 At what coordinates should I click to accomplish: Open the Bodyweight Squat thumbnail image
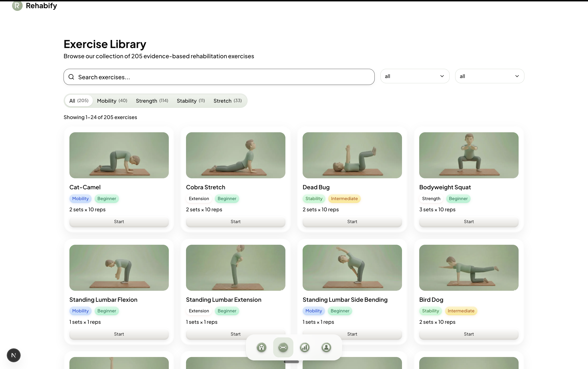click(x=468, y=155)
